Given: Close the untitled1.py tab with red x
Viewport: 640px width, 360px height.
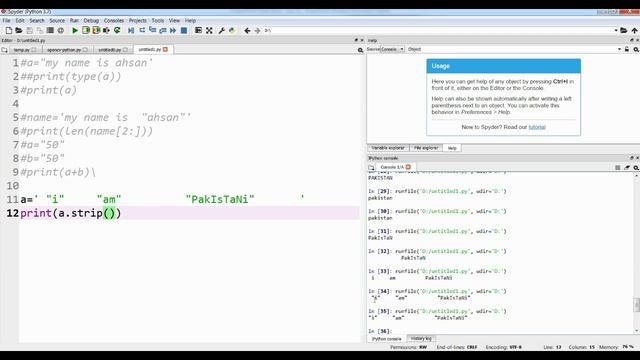Looking at the screenshot, I should coord(165,49).
